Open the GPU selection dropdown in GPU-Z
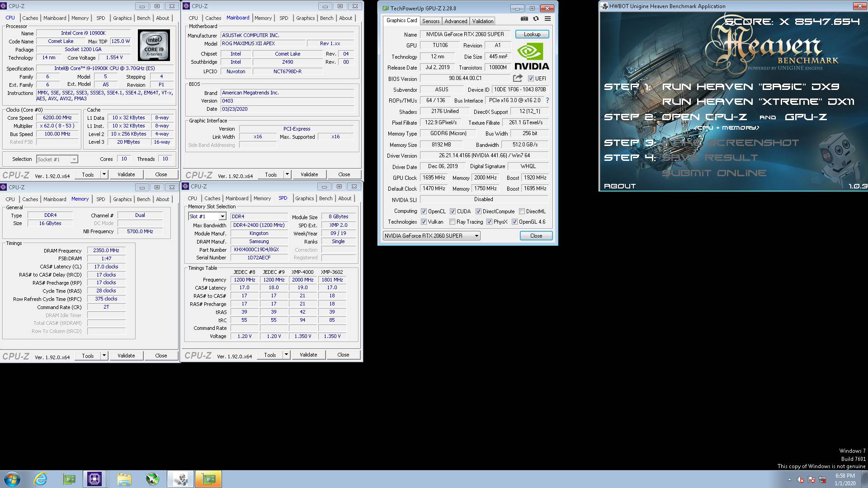The width and height of the screenshot is (868, 488). (x=431, y=236)
